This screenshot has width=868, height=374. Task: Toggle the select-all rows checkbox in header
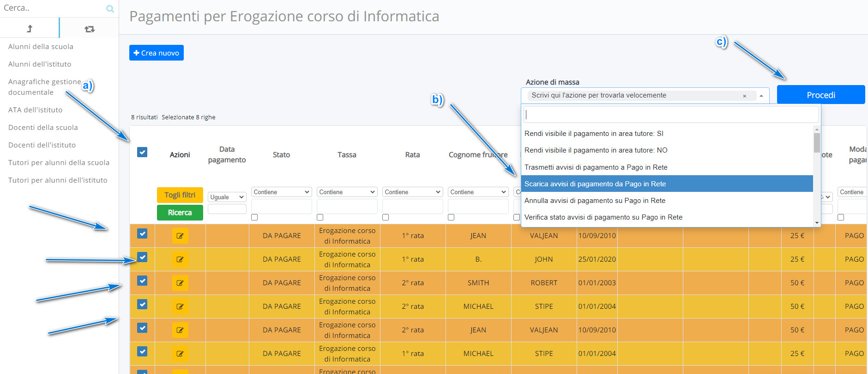pyautogui.click(x=142, y=152)
